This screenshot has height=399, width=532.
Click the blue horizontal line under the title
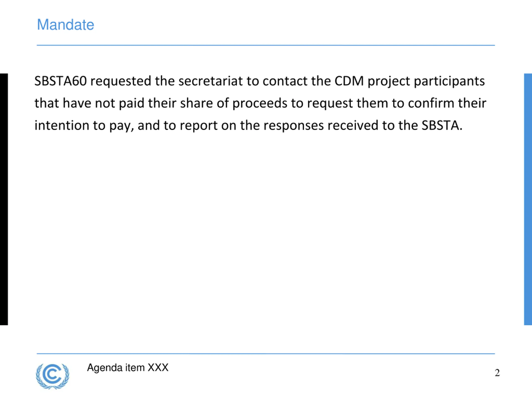point(266,45)
